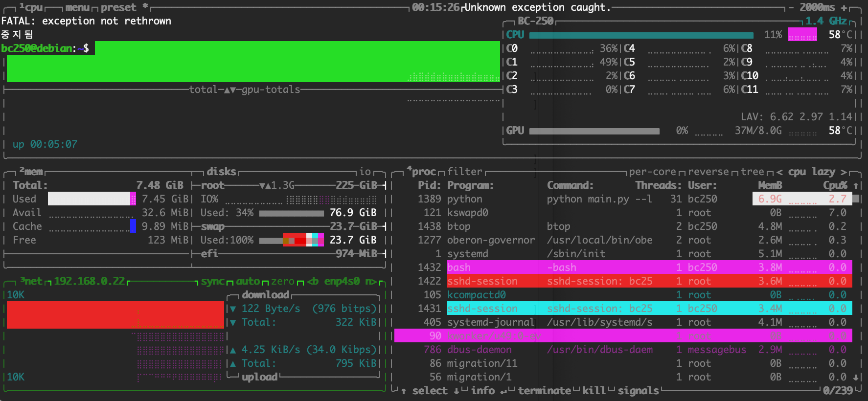Open the signals list
The width and height of the screenshot is (868, 401).
coord(638,391)
